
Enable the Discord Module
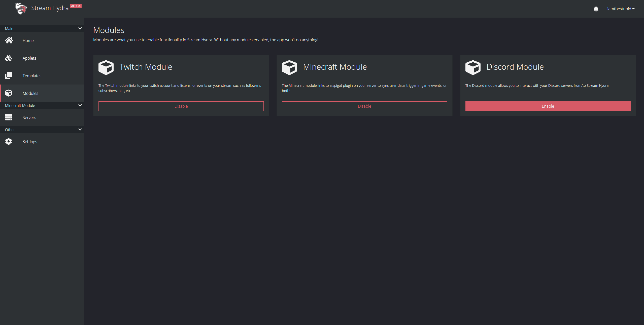click(x=548, y=106)
